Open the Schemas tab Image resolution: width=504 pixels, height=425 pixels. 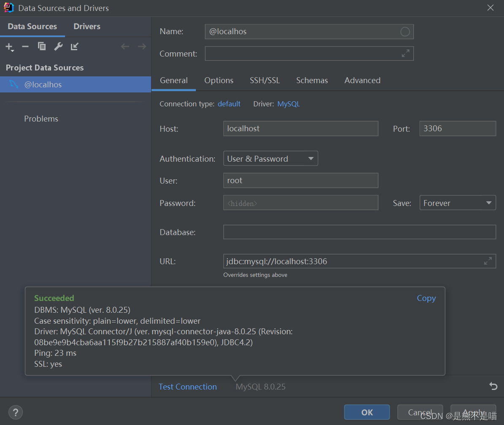click(x=312, y=80)
